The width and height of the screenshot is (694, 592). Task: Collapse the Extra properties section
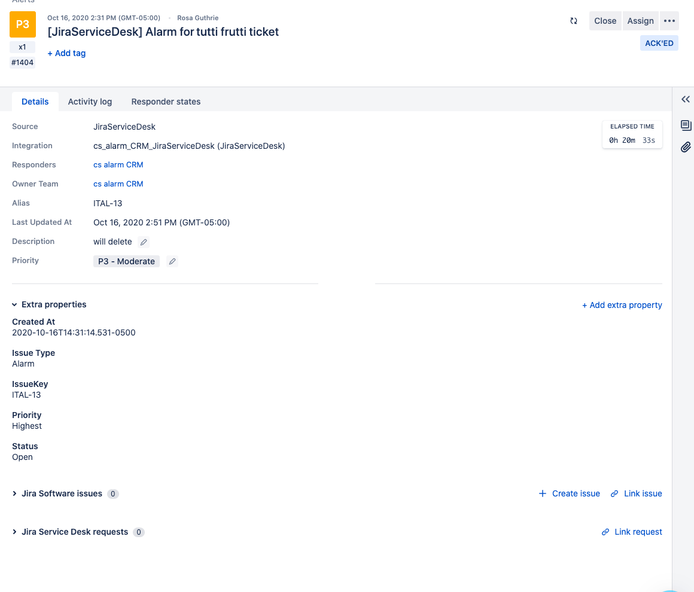coord(14,304)
